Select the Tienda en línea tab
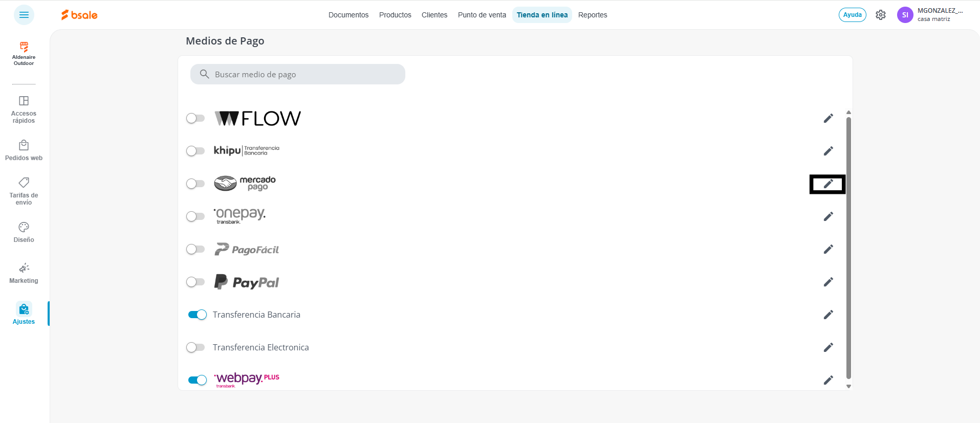Image resolution: width=980 pixels, height=423 pixels. tap(542, 15)
